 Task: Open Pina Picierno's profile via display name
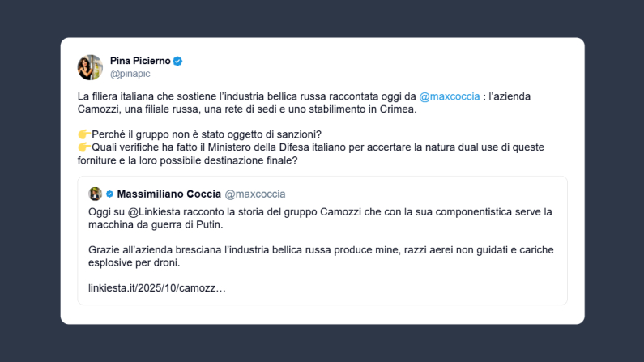(x=140, y=61)
